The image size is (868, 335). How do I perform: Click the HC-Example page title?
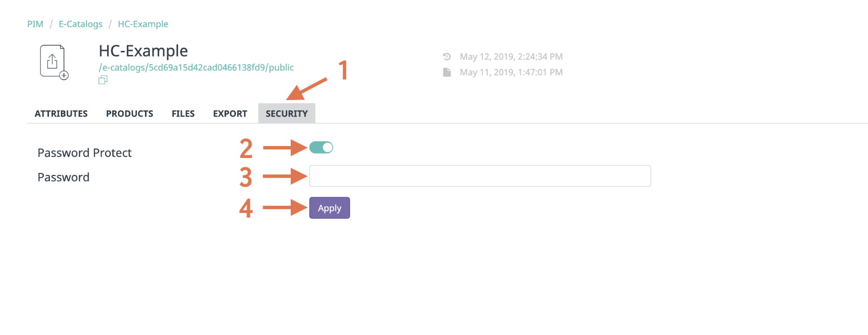[x=143, y=51]
